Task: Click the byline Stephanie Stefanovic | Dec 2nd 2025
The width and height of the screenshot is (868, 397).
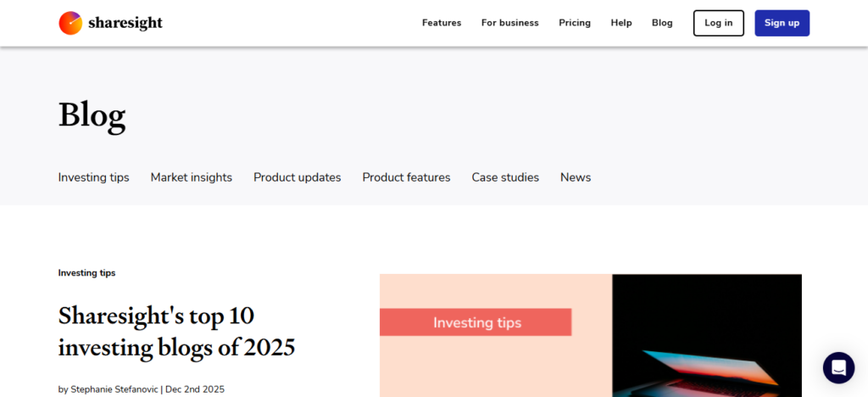Action: pos(142,389)
